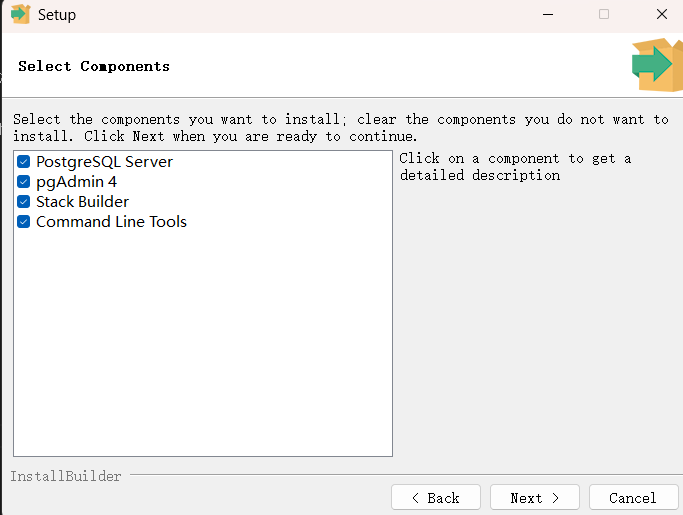Select the Command Line Tools label
Screen dimensions: 683x515
pyautogui.click(x=112, y=222)
